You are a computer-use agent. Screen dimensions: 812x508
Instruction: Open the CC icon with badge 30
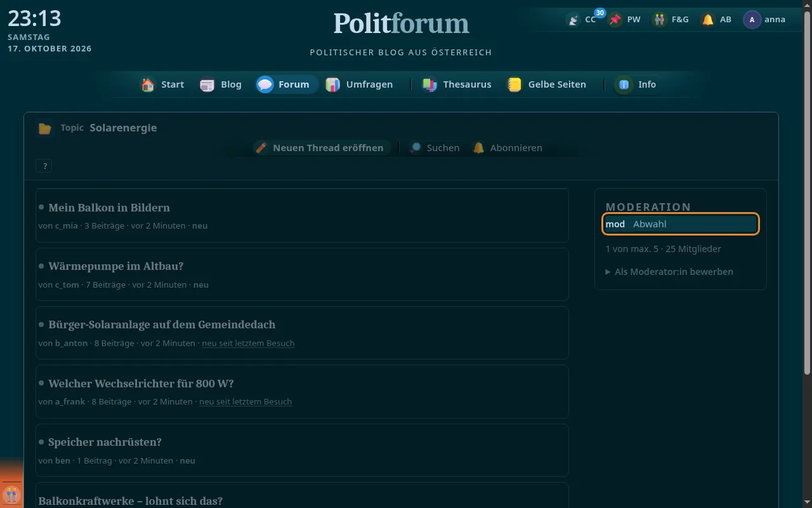573,20
